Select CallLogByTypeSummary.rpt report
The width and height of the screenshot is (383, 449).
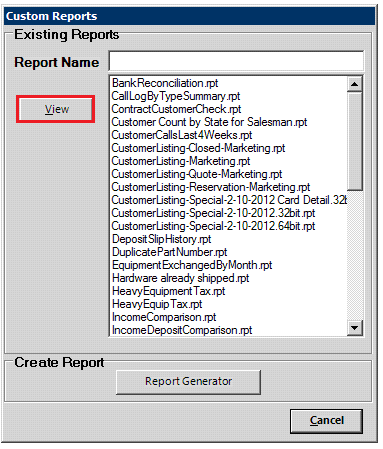(176, 96)
